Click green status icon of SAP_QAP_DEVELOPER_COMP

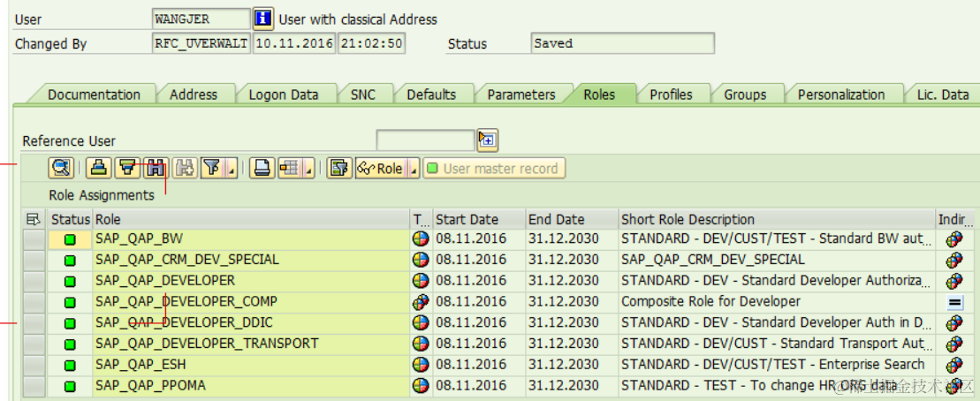70,302
